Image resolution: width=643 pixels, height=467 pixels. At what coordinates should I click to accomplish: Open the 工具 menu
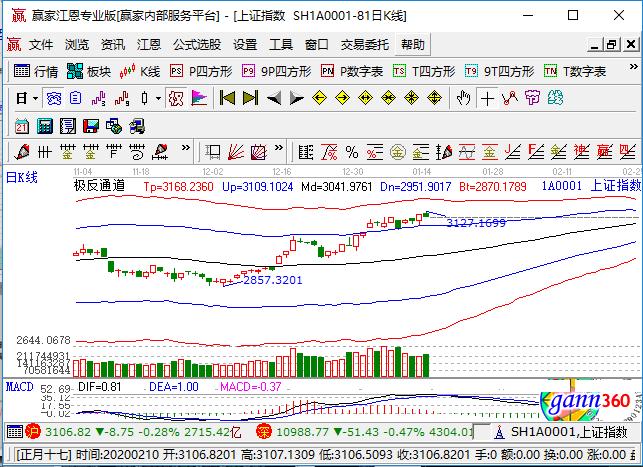[280, 44]
